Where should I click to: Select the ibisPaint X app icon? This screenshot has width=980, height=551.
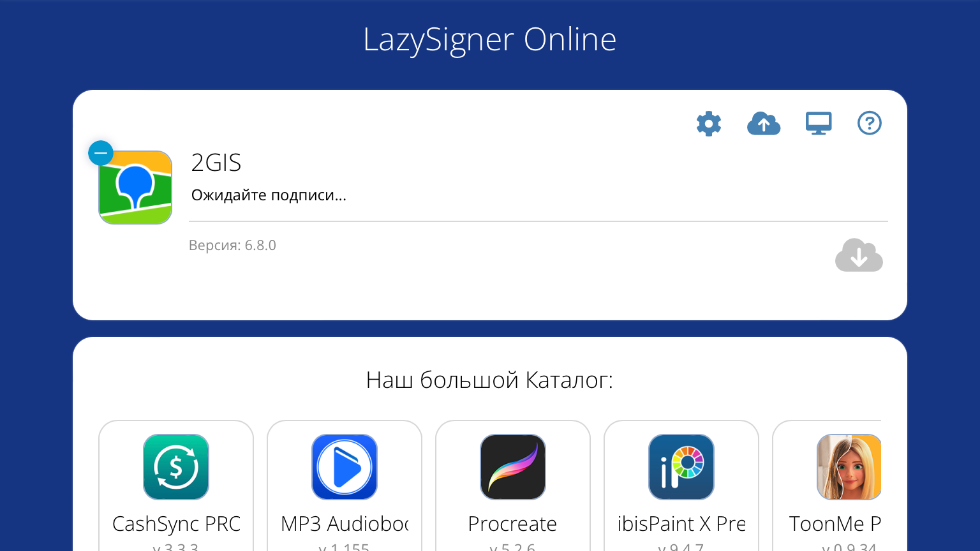pos(681,467)
